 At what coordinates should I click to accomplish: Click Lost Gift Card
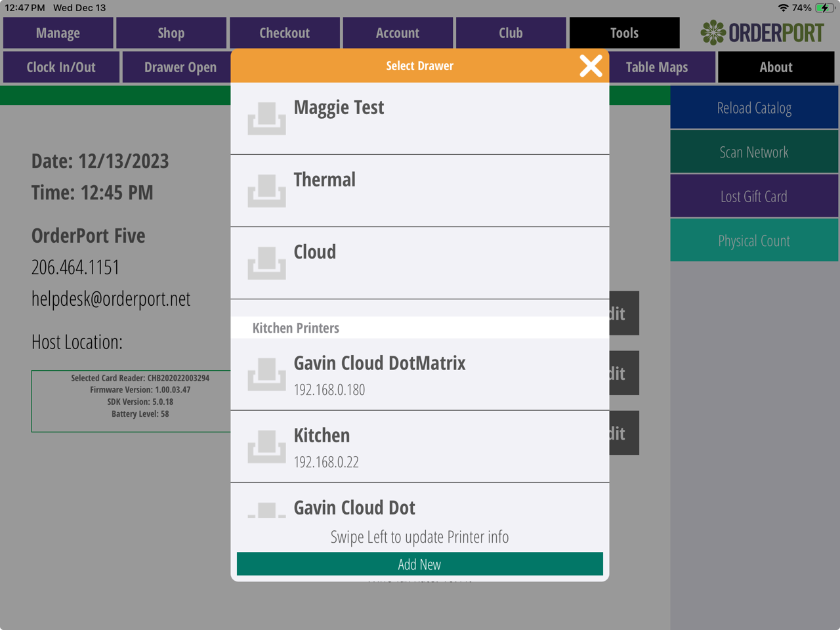click(x=754, y=196)
